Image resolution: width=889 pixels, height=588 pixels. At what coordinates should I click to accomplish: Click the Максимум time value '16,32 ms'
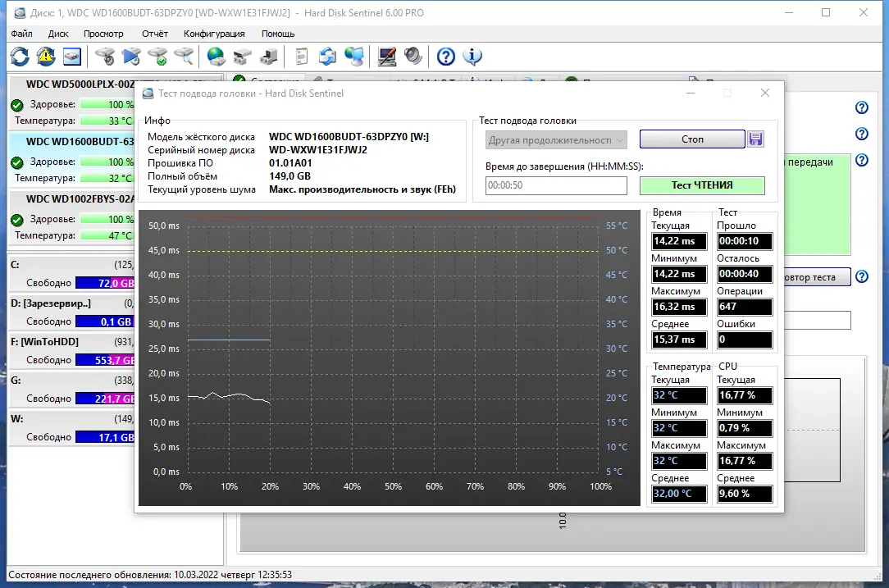click(x=679, y=307)
